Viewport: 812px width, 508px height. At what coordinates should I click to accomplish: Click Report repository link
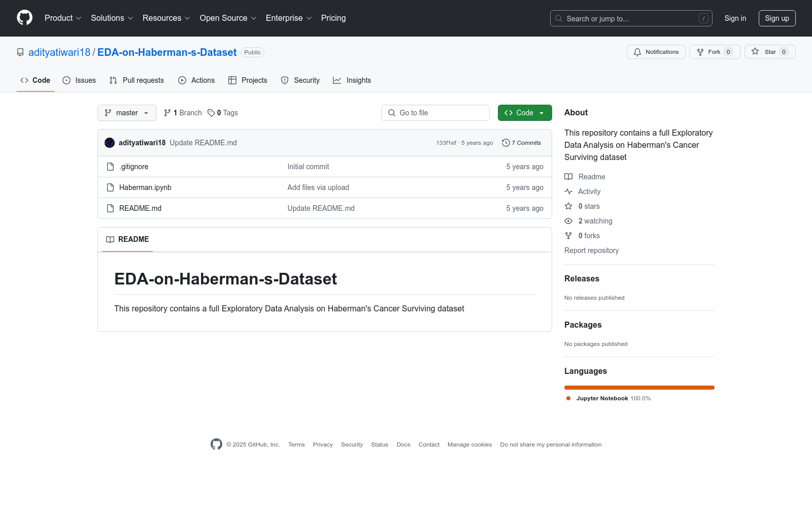pyautogui.click(x=591, y=250)
